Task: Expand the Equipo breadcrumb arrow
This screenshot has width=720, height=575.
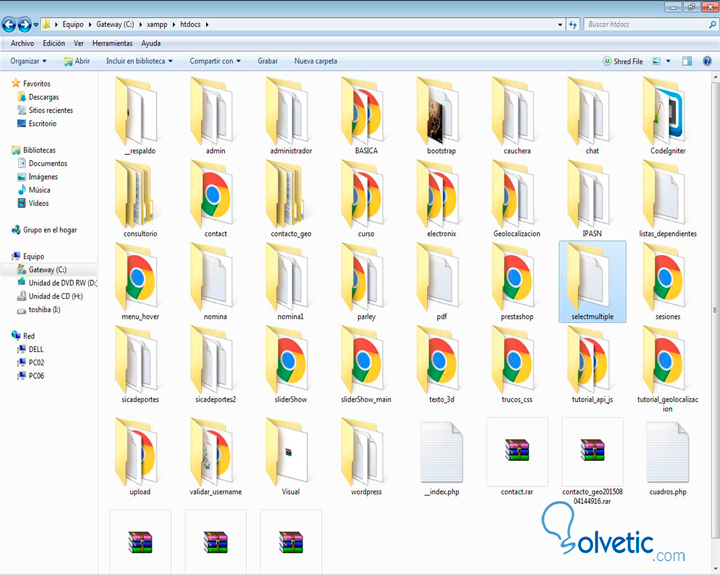Action: click(x=90, y=24)
